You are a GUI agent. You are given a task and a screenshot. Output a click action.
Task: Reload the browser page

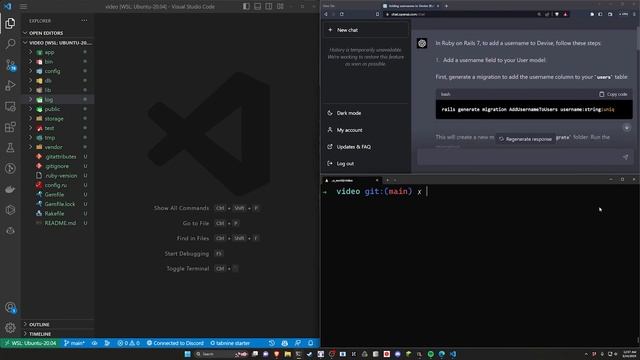click(x=342, y=14)
